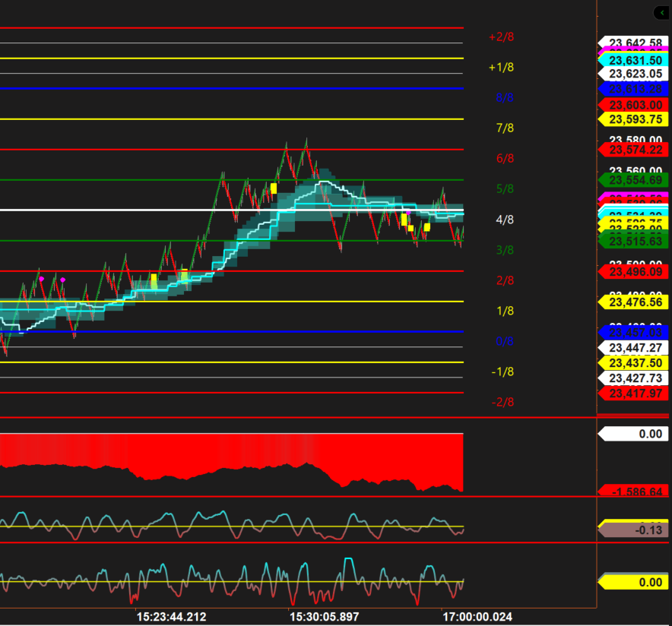Select the -2/8 Murrey level label
The width and height of the screenshot is (672, 626).
pyautogui.click(x=502, y=402)
